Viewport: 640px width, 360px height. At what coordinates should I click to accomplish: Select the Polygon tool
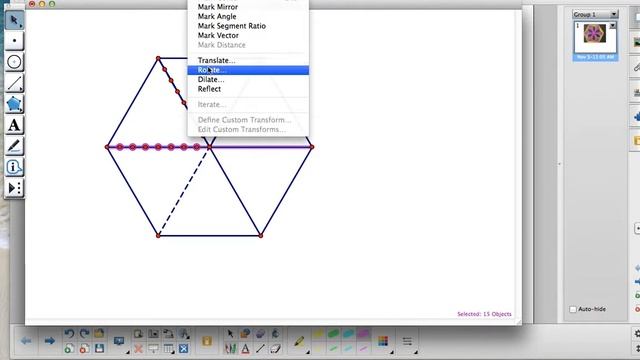click(x=14, y=104)
